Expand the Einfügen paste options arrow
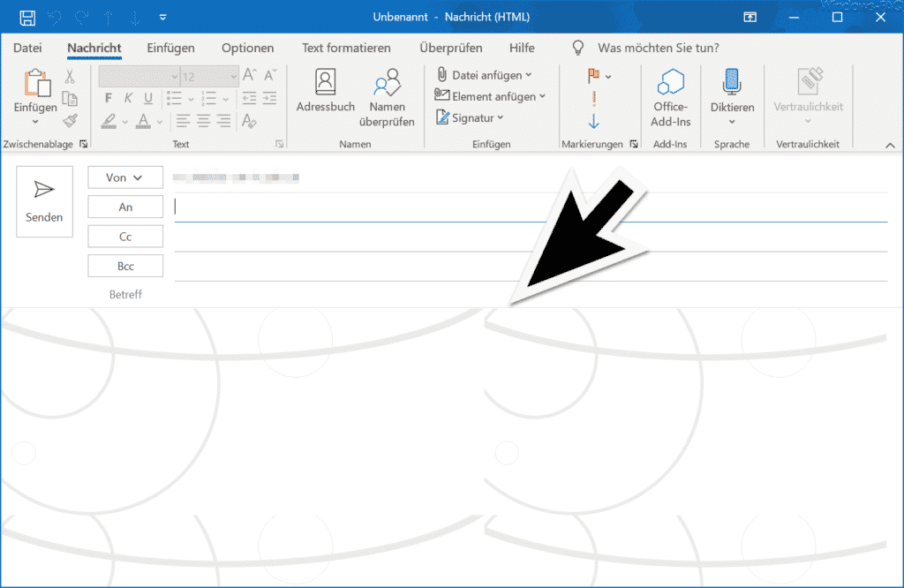This screenshot has width=904, height=588. [x=35, y=122]
